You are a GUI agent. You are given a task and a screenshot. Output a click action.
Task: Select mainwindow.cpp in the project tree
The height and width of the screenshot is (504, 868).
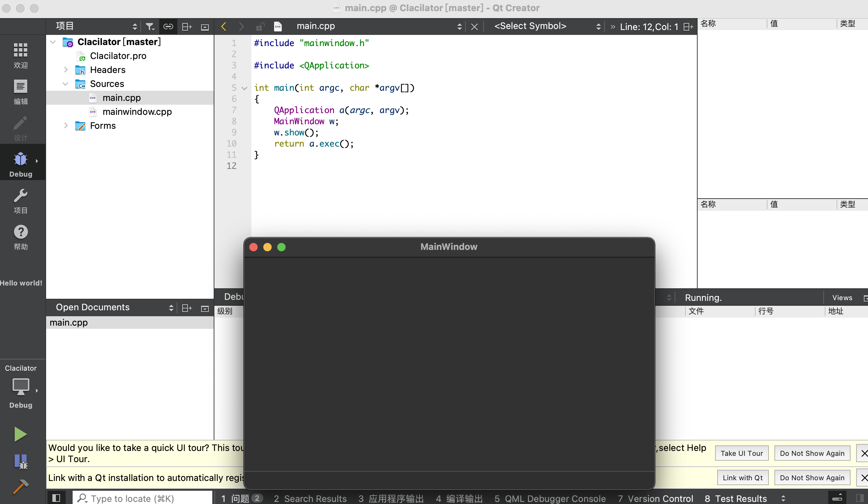[137, 112]
